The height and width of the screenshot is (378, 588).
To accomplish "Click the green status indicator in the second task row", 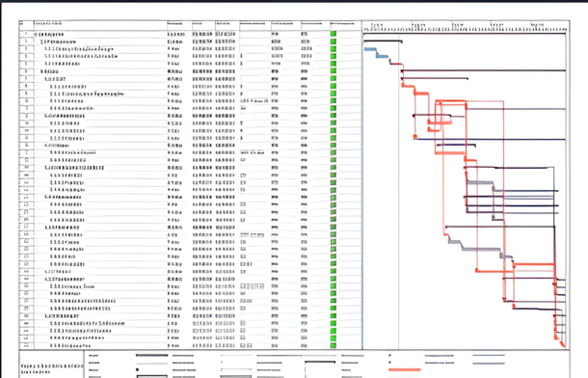I will [333, 41].
